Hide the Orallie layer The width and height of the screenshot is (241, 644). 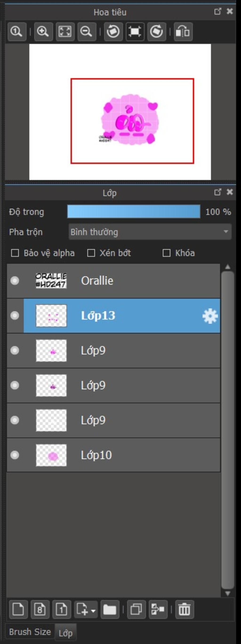click(x=15, y=280)
